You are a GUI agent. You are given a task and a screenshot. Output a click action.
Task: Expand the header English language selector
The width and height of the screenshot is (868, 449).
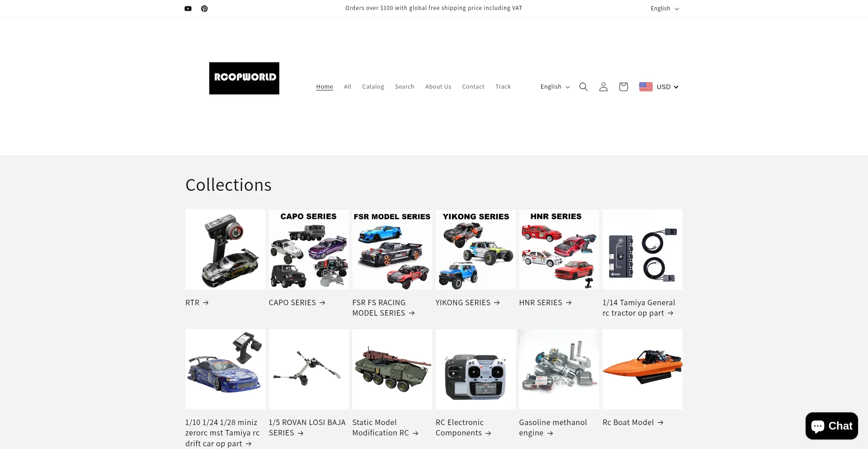point(555,87)
